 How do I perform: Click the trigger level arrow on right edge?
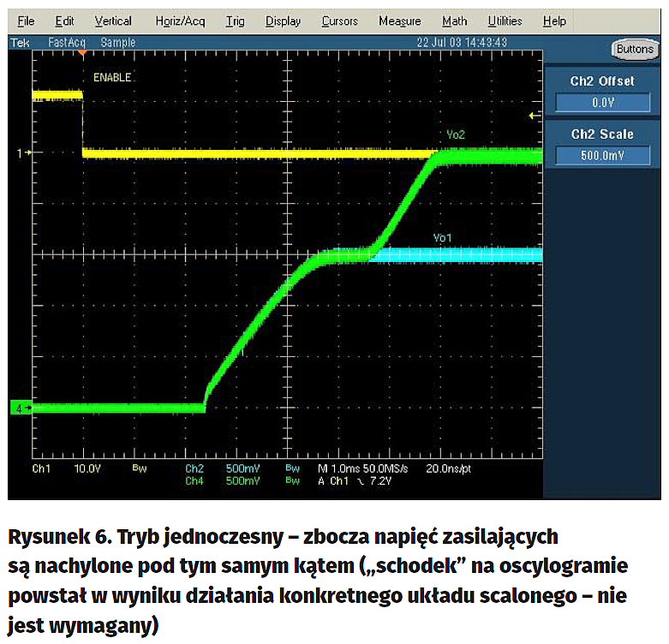535,115
